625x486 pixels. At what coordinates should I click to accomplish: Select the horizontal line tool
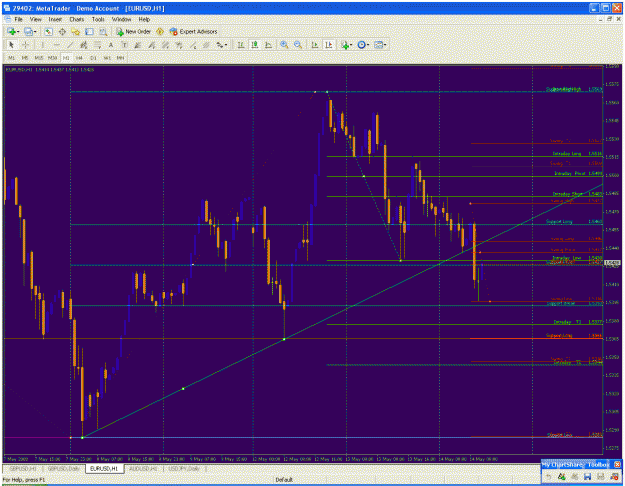(56, 45)
